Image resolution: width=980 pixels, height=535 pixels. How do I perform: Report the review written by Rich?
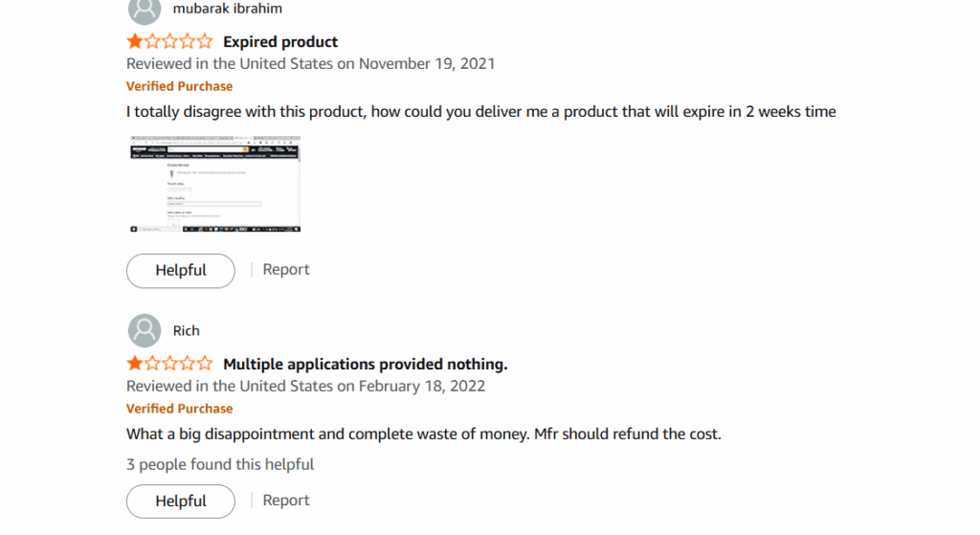click(x=285, y=500)
